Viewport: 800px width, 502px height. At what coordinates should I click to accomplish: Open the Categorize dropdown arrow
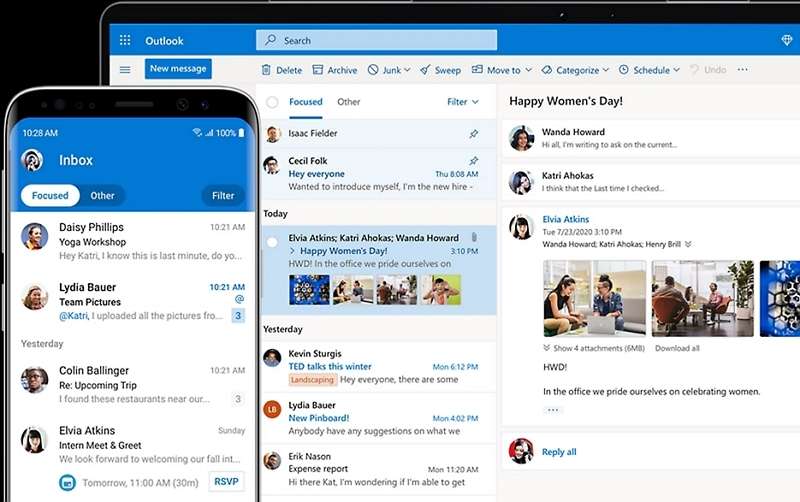click(x=606, y=69)
